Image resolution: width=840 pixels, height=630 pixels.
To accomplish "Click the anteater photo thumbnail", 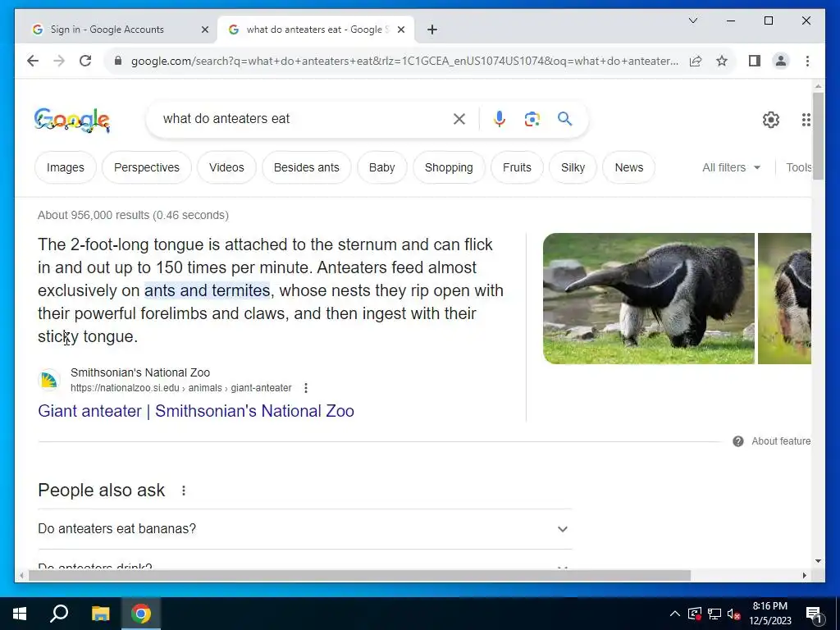I will (648, 299).
